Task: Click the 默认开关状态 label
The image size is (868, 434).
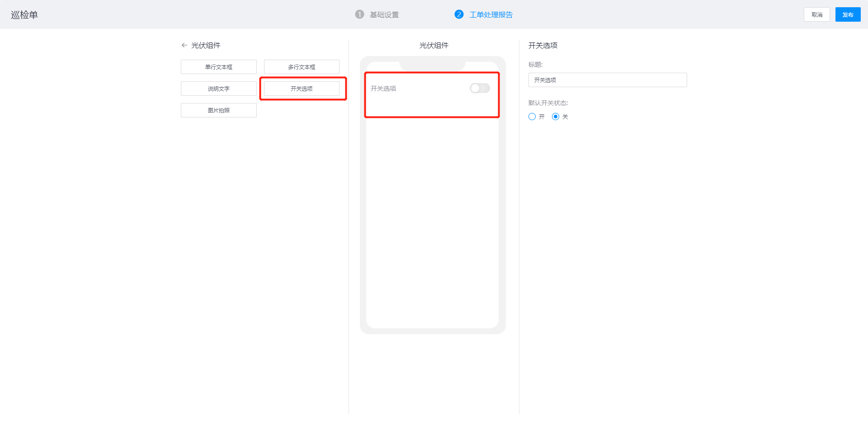Action: 548,103
